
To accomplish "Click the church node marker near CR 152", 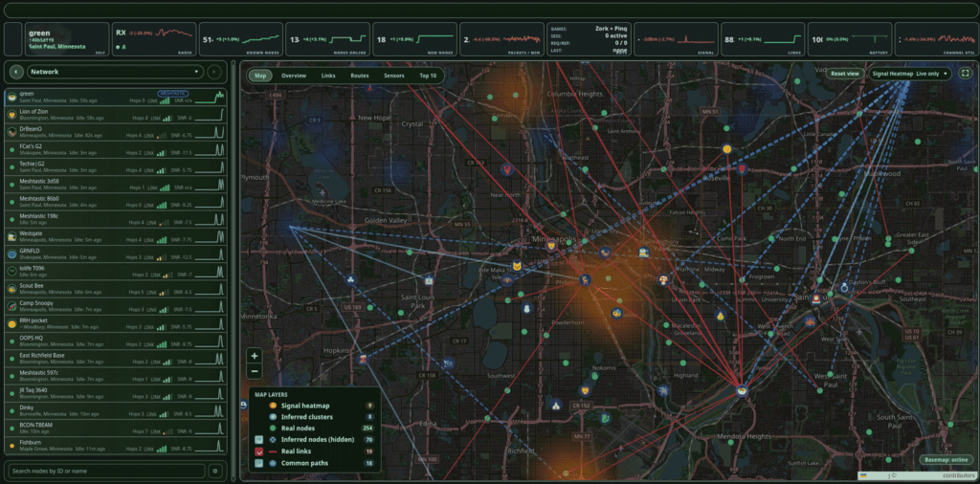I will 554,406.
